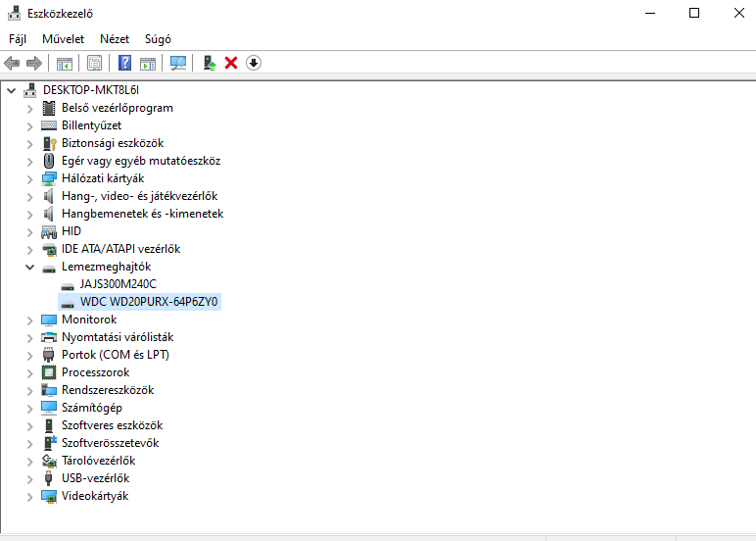Expand the Hangbemenetek és -kimenetek node

30,215
